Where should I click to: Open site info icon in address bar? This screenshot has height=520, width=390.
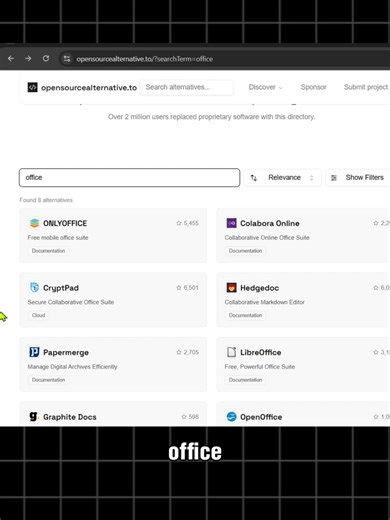point(67,59)
